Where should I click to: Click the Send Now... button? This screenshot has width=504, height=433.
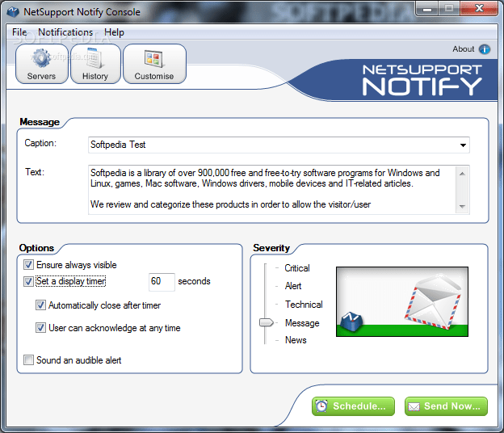tap(446, 406)
